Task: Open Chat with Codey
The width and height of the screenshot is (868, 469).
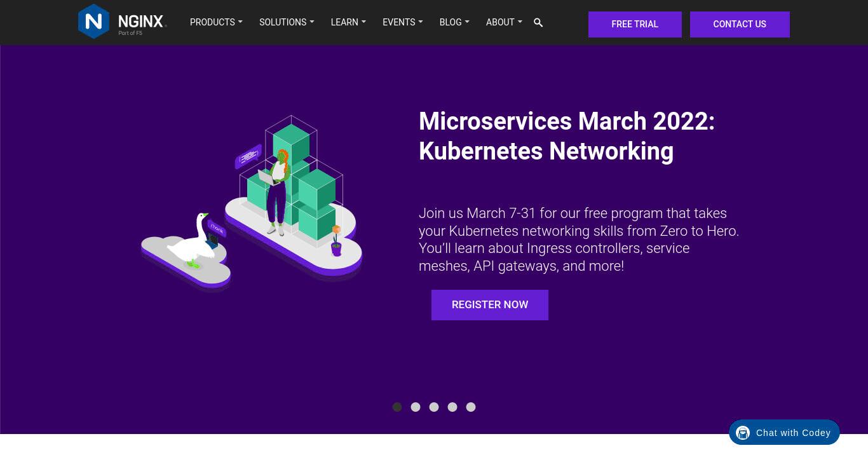Action: tap(784, 433)
